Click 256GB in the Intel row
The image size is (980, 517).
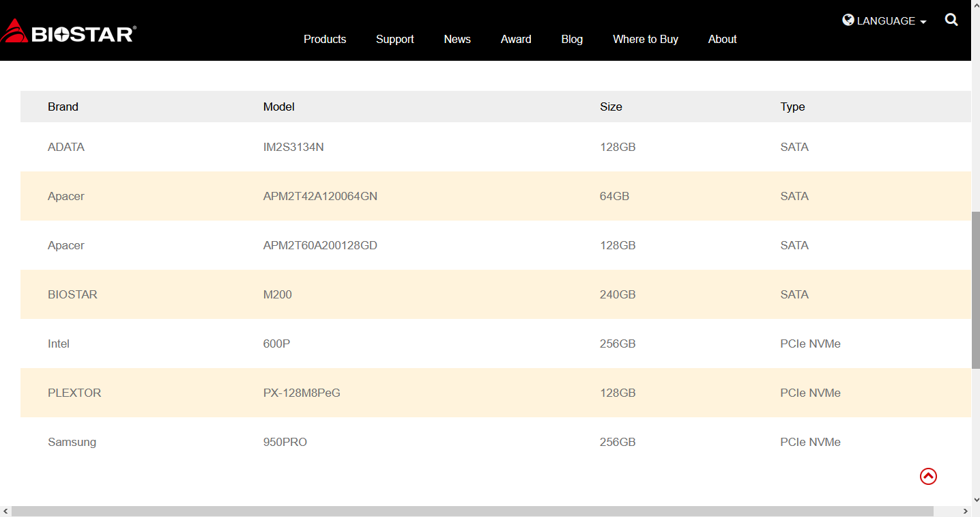click(x=618, y=344)
